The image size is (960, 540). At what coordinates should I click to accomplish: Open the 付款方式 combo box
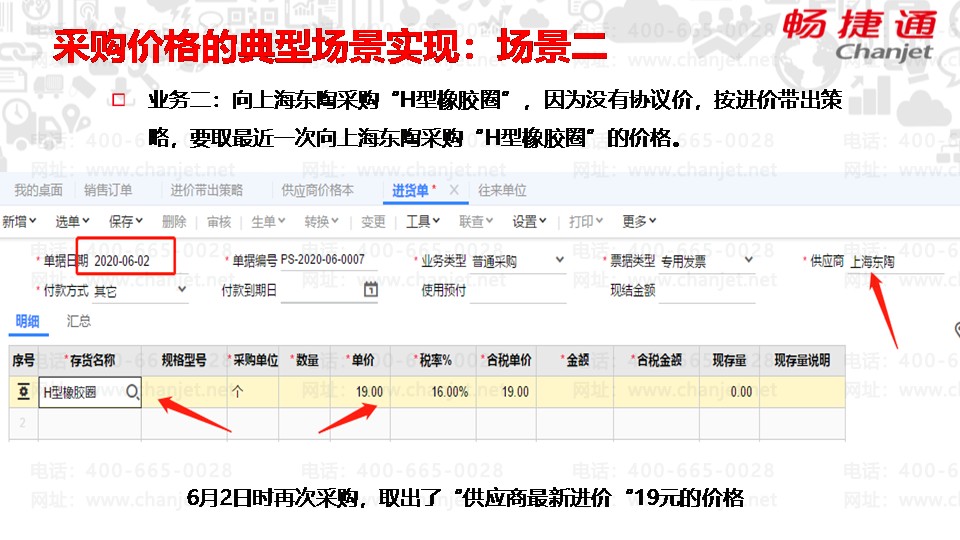pos(140,291)
